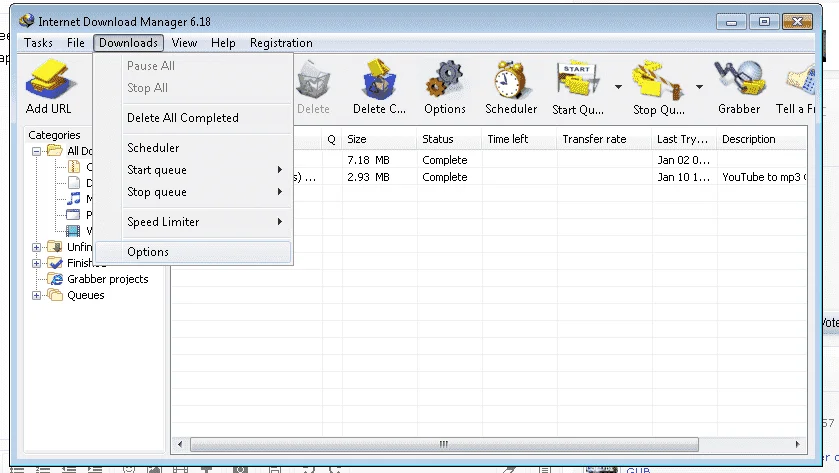Click Complete status of the 2.93 MB row
This screenshot has height=473, width=839.
[445, 177]
